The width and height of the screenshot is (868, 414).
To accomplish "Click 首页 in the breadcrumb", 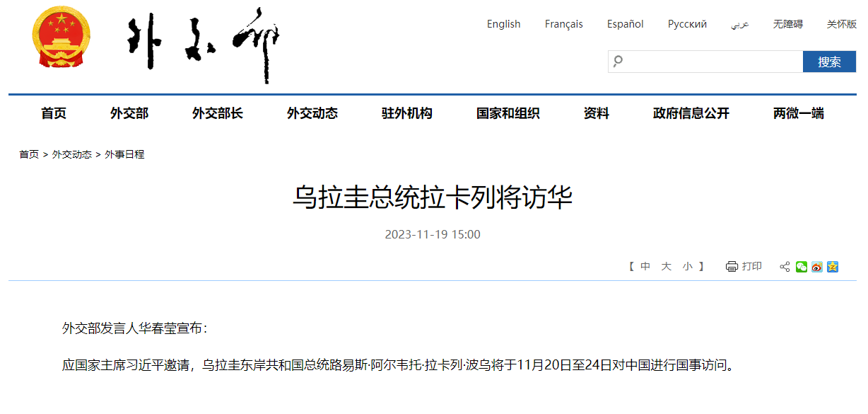I will point(29,154).
